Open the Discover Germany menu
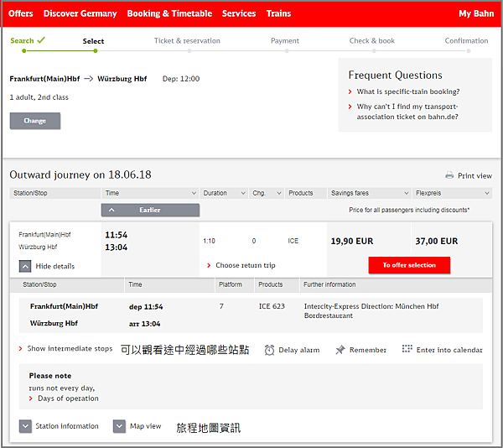The image size is (503, 448). pyautogui.click(x=80, y=13)
